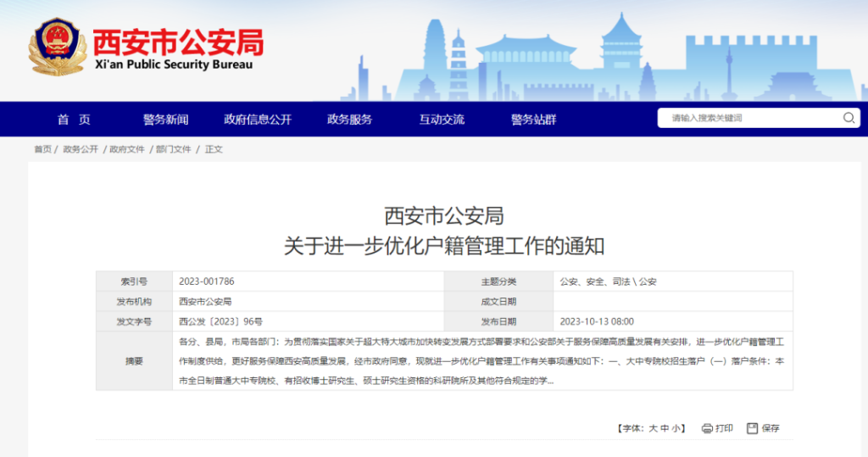The width and height of the screenshot is (868, 457).
Task: Click the police emblem logo in header
Action: [x=58, y=47]
